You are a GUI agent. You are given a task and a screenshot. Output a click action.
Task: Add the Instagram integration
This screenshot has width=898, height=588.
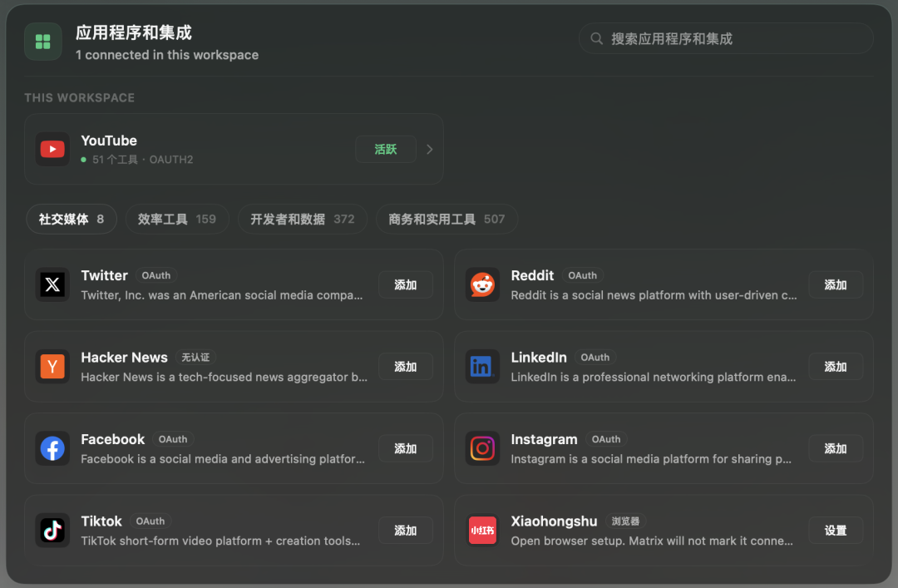pyautogui.click(x=836, y=449)
